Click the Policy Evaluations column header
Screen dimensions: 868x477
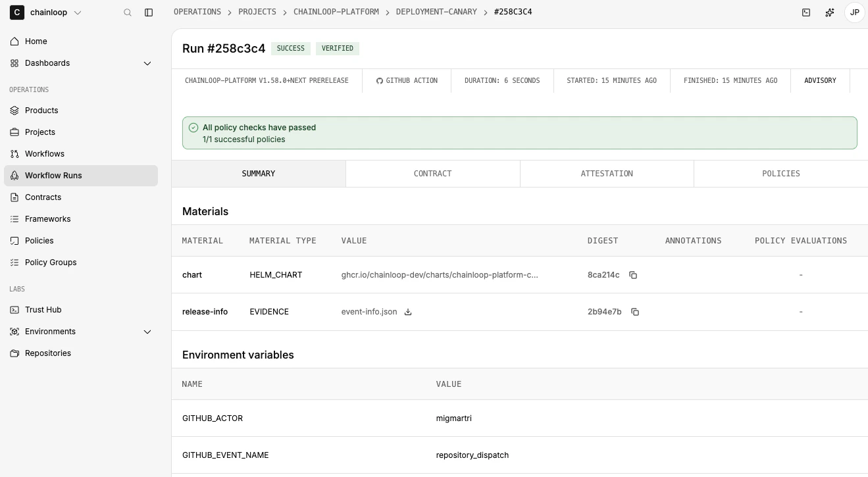801,241
